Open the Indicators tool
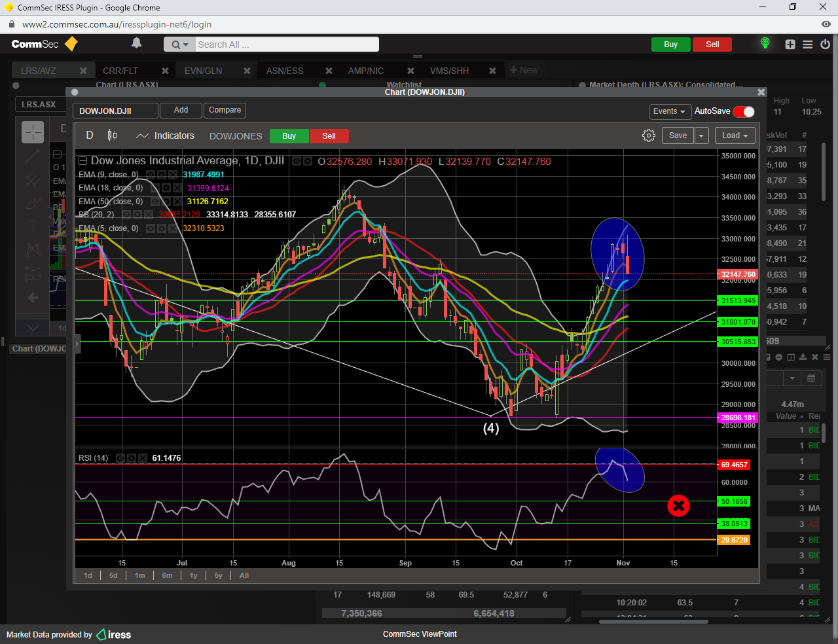This screenshot has width=838, height=644. pos(166,135)
